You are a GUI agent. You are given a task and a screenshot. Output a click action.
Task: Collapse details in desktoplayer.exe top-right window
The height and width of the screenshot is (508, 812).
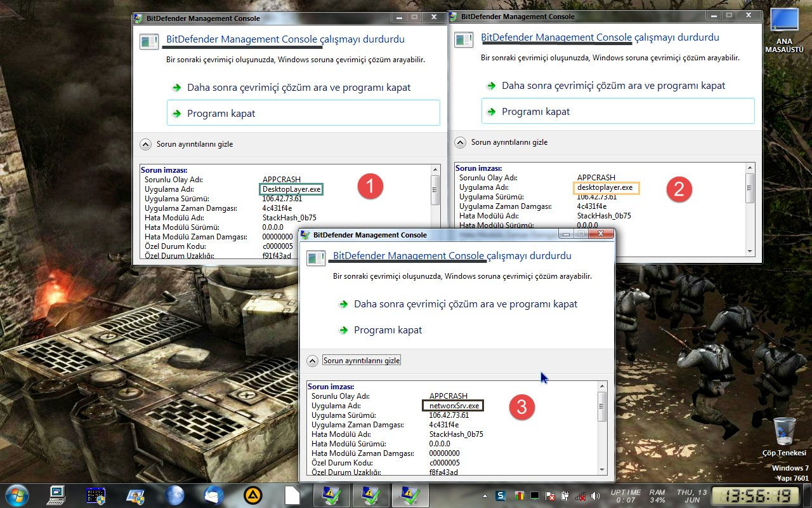click(460, 142)
